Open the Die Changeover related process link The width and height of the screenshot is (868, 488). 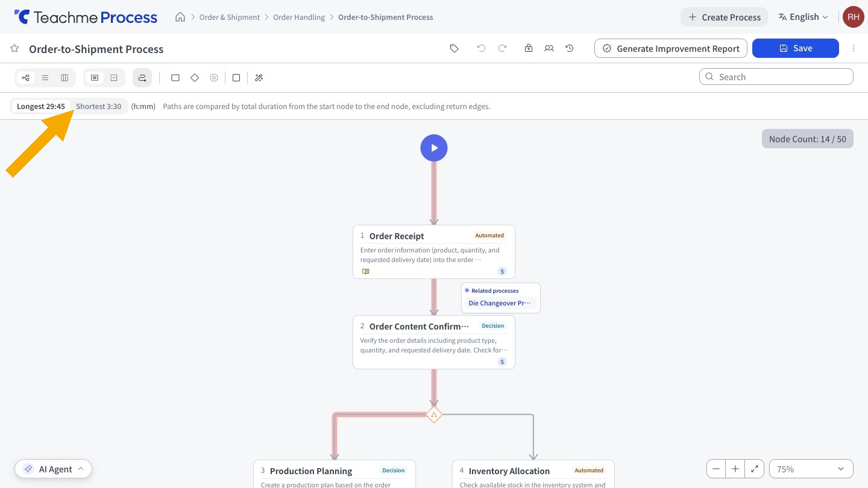(x=500, y=303)
